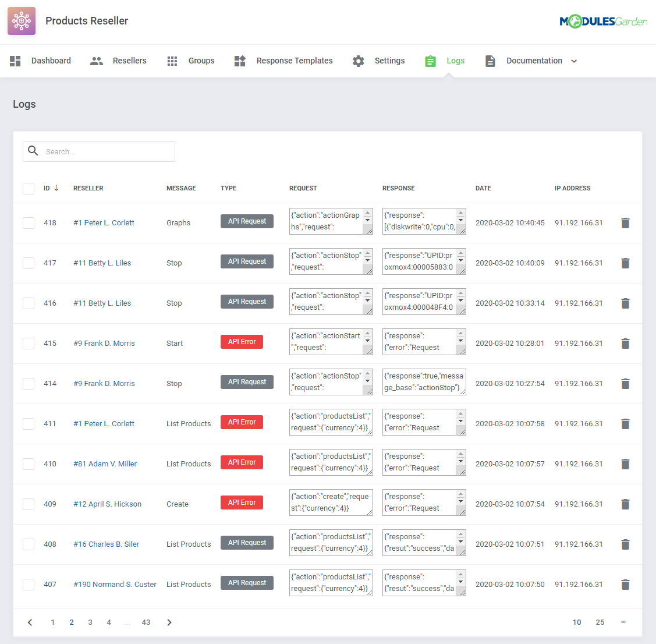
Task: Click API Request badge on log 408
Action: click(247, 543)
